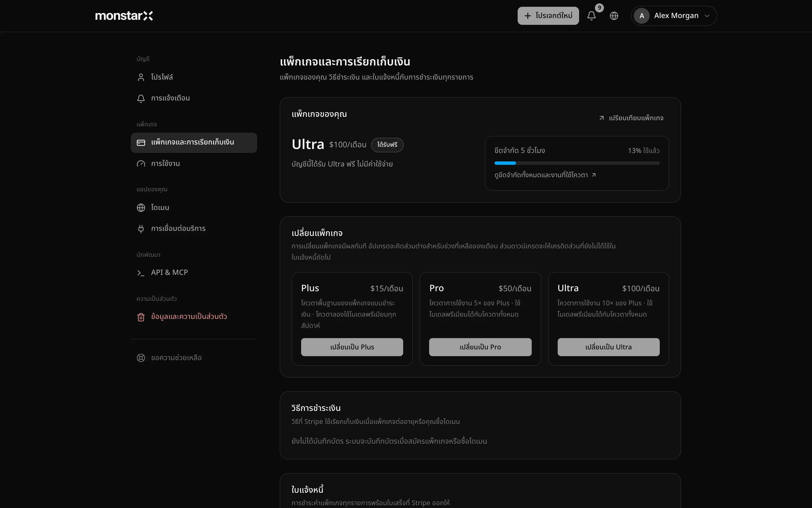Screen dimensions: 812x508
Task: Click the globe icon beside โดเมน
Action: point(141,208)
